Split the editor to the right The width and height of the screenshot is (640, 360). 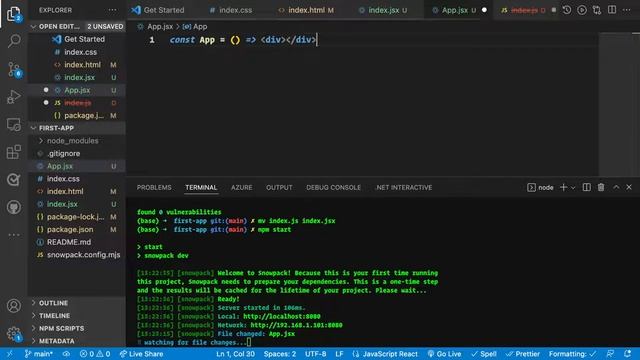(x=612, y=10)
